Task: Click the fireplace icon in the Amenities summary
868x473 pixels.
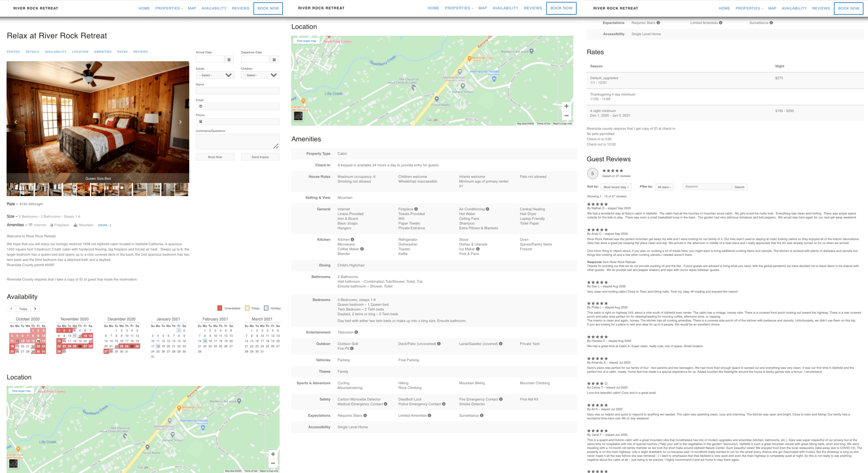Action: point(51,225)
